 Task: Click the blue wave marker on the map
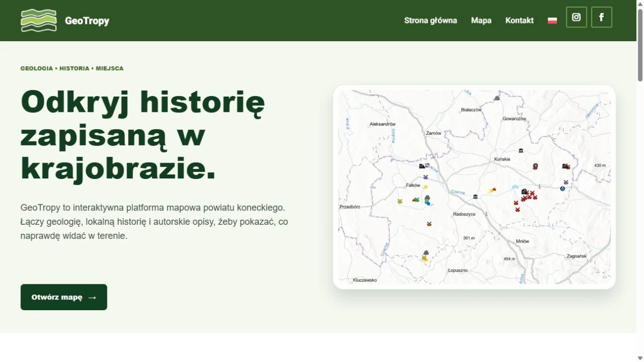(515, 187)
